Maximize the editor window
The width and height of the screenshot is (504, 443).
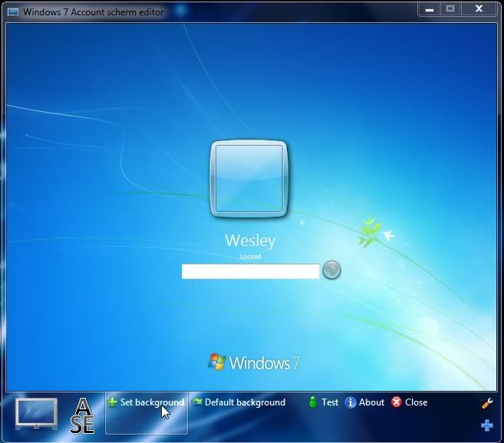[450, 9]
